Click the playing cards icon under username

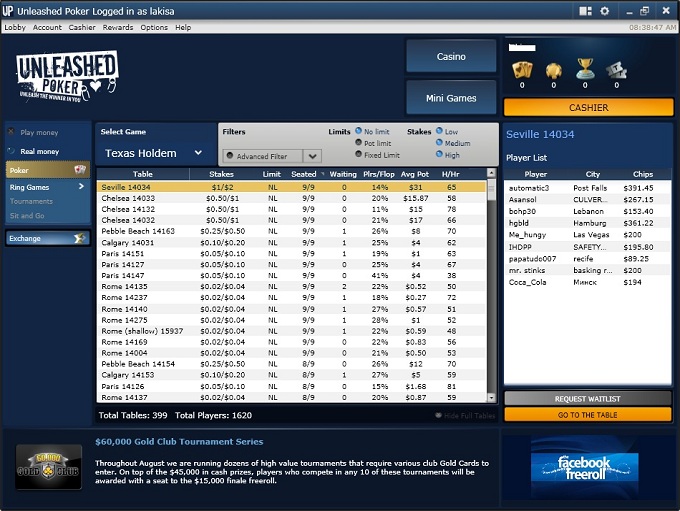pyautogui.click(x=522, y=70)
